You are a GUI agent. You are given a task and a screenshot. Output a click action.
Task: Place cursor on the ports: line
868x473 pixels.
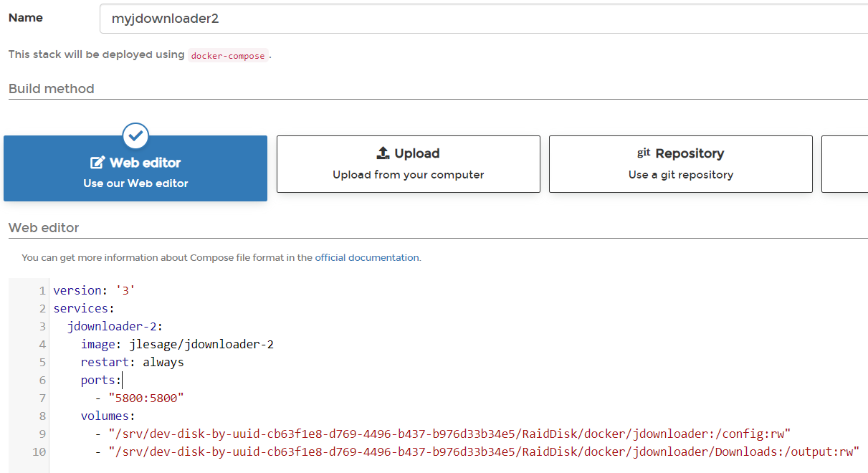pyautogui.click(x=101, y=380)
